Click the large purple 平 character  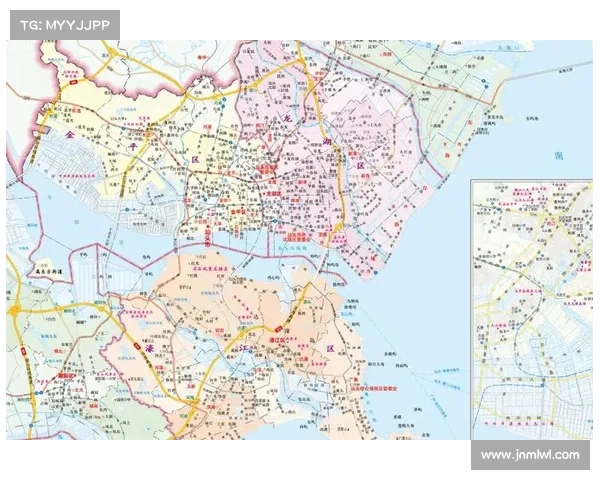coord(136,147)
